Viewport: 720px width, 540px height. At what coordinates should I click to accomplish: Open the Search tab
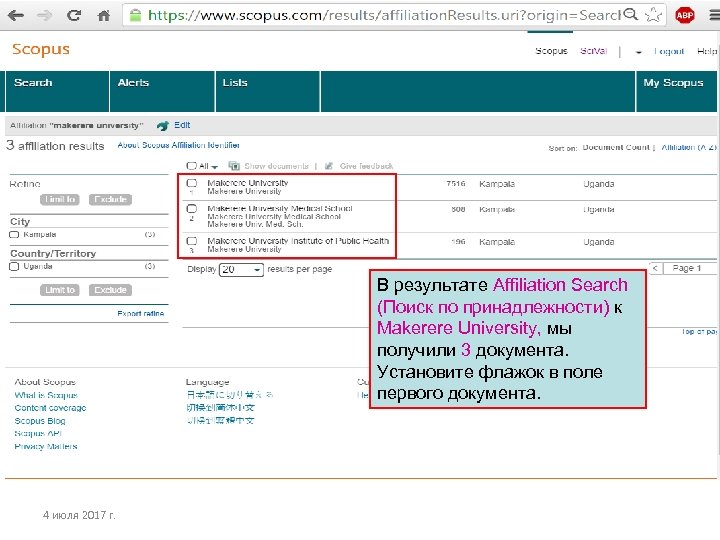coord(57,91)
